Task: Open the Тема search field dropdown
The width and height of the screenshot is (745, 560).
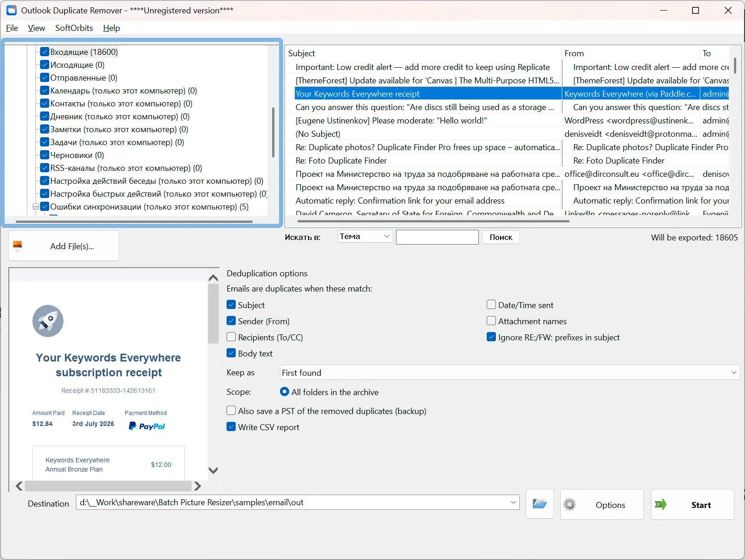Action: pos(365,237)
